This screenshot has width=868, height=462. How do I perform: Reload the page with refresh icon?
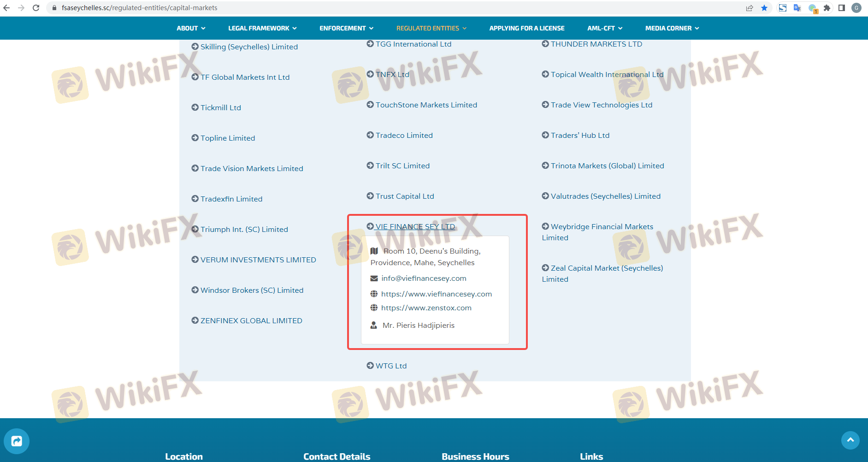coord(36,8)
